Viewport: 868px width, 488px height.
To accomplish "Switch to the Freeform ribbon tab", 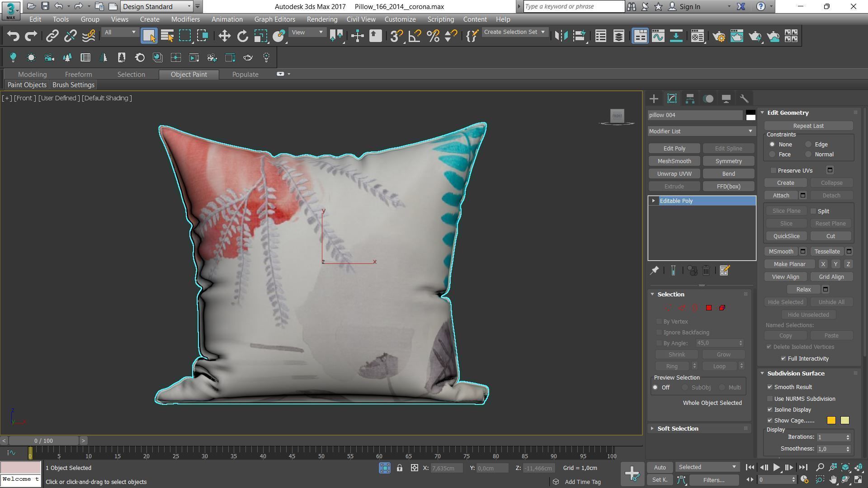I will pyautogui.click(x=78, y=75).
